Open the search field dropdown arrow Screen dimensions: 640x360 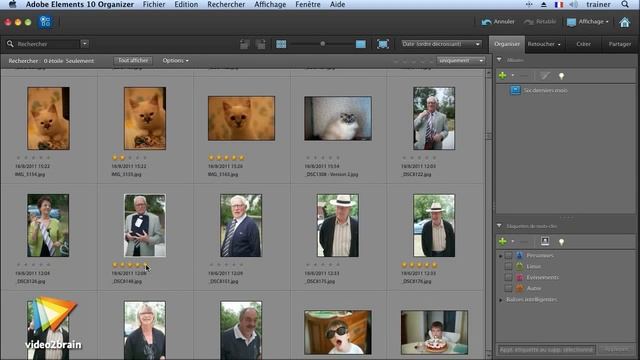click(x=84, y=44)
